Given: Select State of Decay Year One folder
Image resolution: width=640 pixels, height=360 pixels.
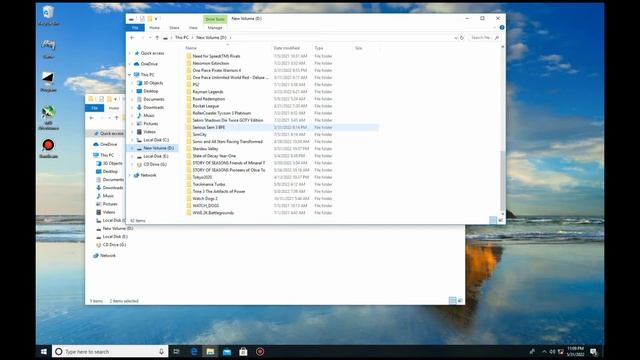Looking at the screenshot, I should [x=214, y=156].
